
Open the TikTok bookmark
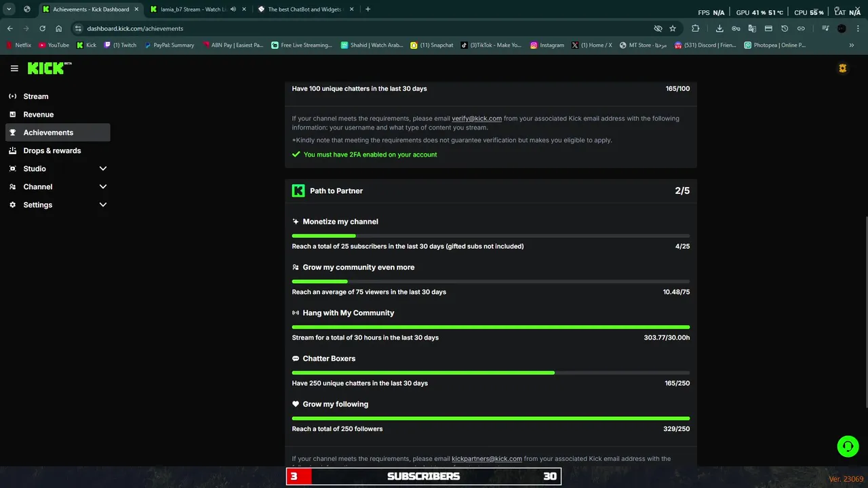click(x=492, y=45)
